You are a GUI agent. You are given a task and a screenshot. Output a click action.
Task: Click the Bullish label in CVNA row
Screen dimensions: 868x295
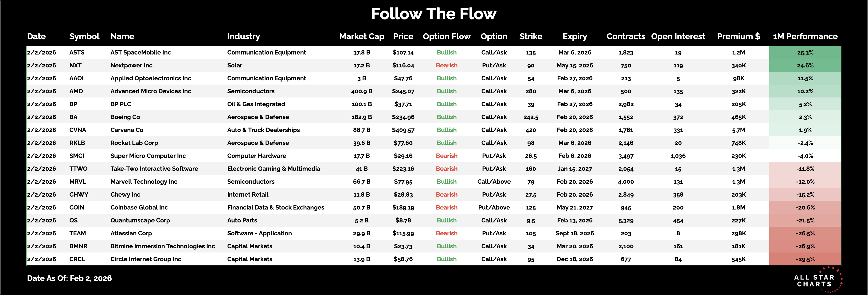pyautogui.click(x=446, y=130)
